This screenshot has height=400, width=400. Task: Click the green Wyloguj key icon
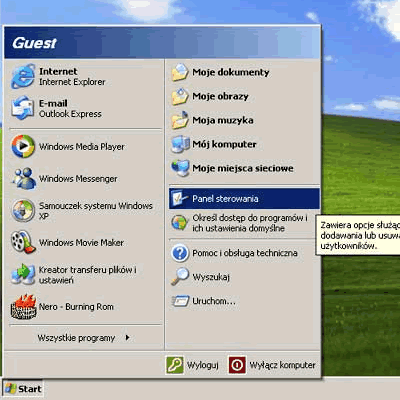(175, 365)
